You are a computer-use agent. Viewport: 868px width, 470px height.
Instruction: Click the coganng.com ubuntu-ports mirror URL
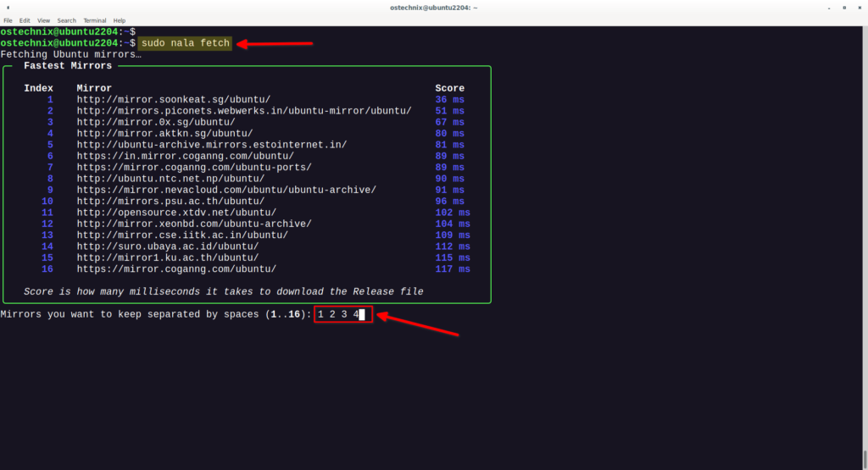tap(194, 168)
